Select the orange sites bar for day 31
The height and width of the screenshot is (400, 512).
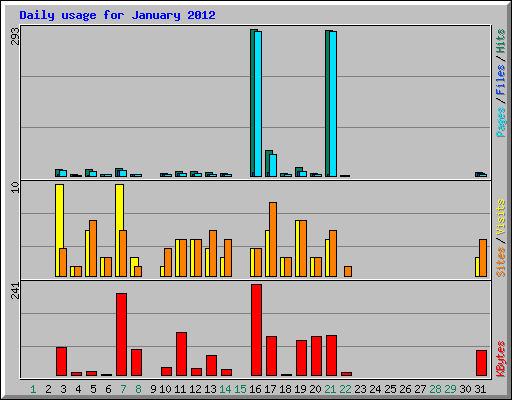coord(483,258)
